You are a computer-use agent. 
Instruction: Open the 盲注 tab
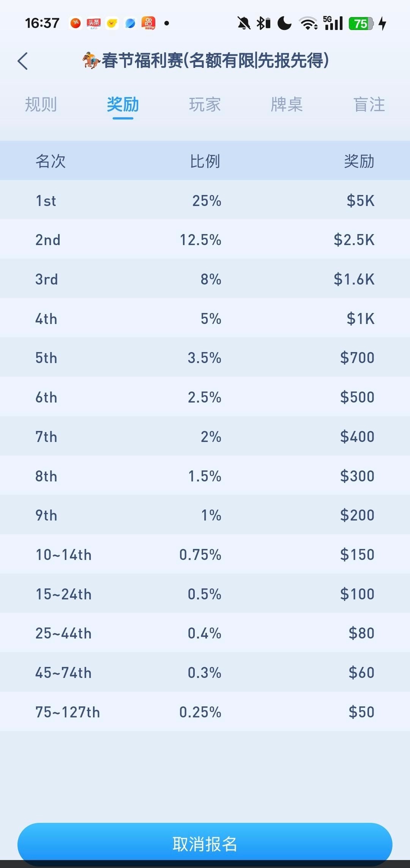click(x=369, y=105)
